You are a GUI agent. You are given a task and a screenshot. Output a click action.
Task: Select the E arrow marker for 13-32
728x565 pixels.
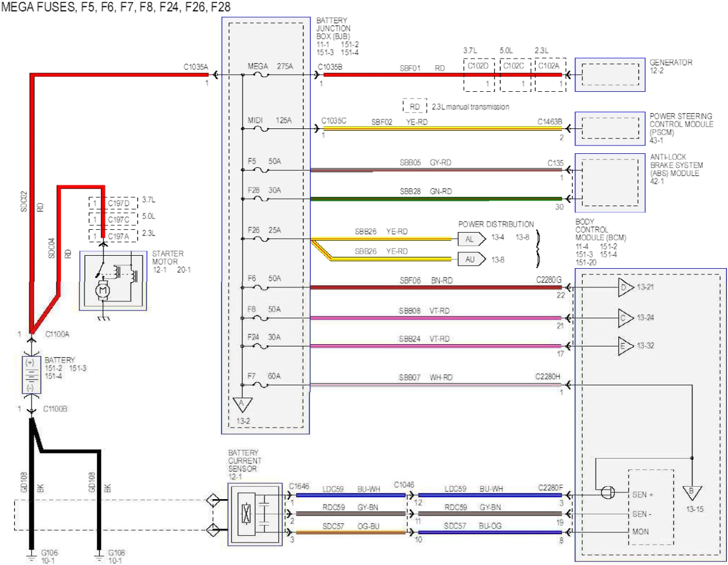click(626, 346)
